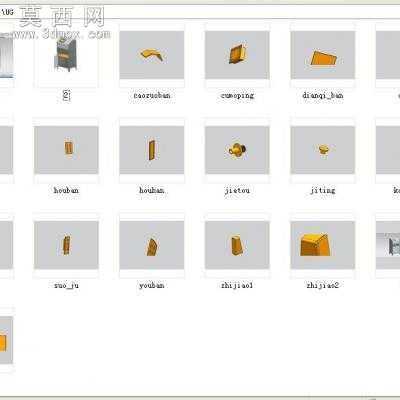
Task: Select the zhijiao2 part thumbnail
Action: tap(323, 245)
